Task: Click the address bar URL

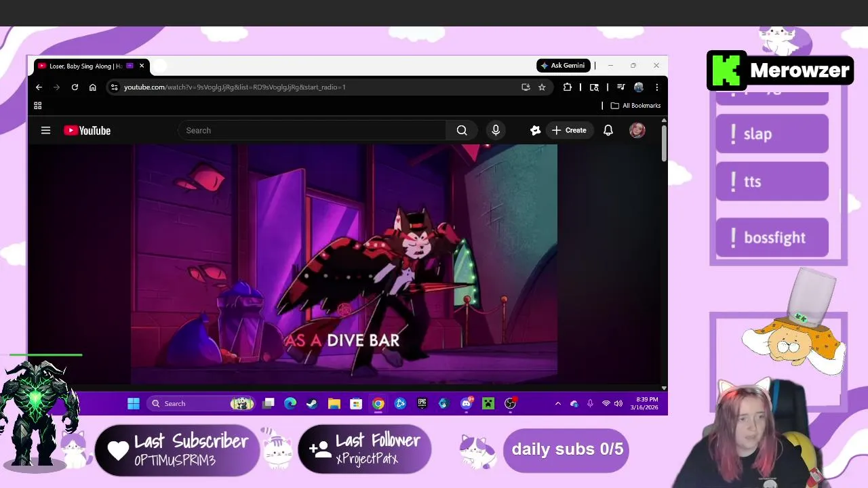Action: coord(235,87)
